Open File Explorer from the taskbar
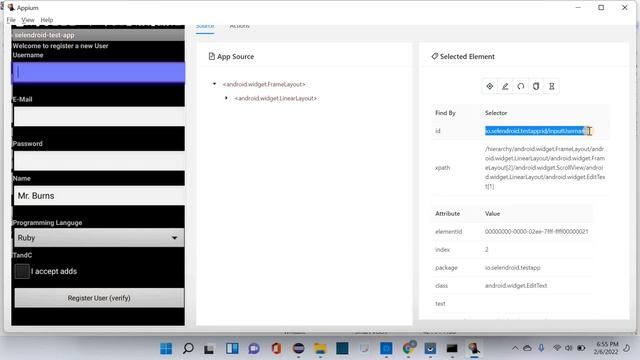This screenshot has width=640, height=360. 320,349
